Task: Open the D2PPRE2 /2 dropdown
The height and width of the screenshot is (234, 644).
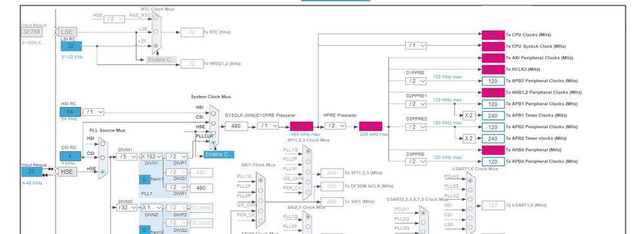Action: coord(416,127)
